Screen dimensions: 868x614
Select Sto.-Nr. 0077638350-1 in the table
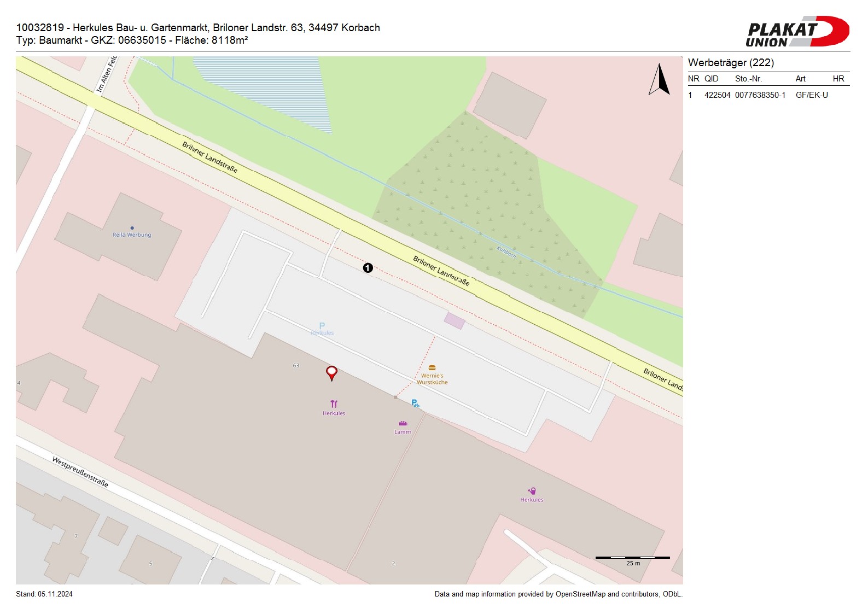pyautogui.click(x=760, y=95)
